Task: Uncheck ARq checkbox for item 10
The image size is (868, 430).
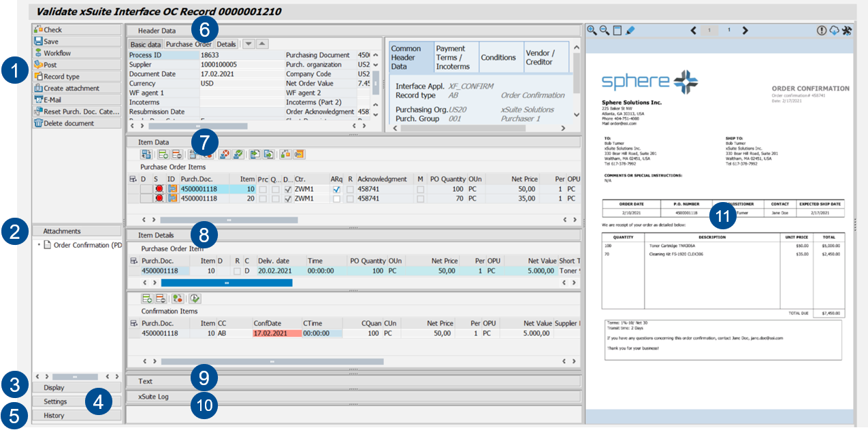Action: [336, 189]
